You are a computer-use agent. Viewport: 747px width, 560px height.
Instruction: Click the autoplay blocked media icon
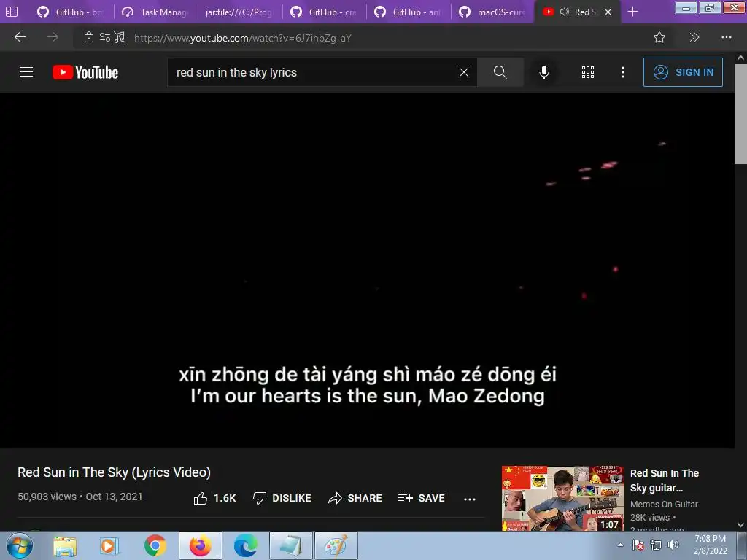120,37
